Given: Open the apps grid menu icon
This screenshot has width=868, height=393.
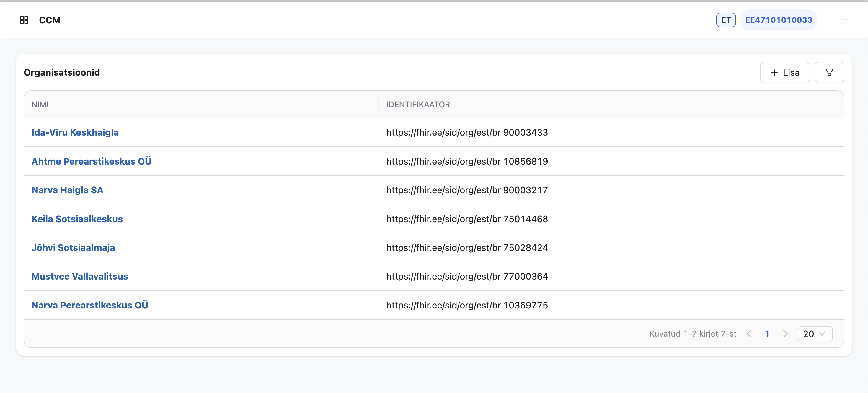Looking at the screenshot, I should pyautogui.click(x=24, y=20).
